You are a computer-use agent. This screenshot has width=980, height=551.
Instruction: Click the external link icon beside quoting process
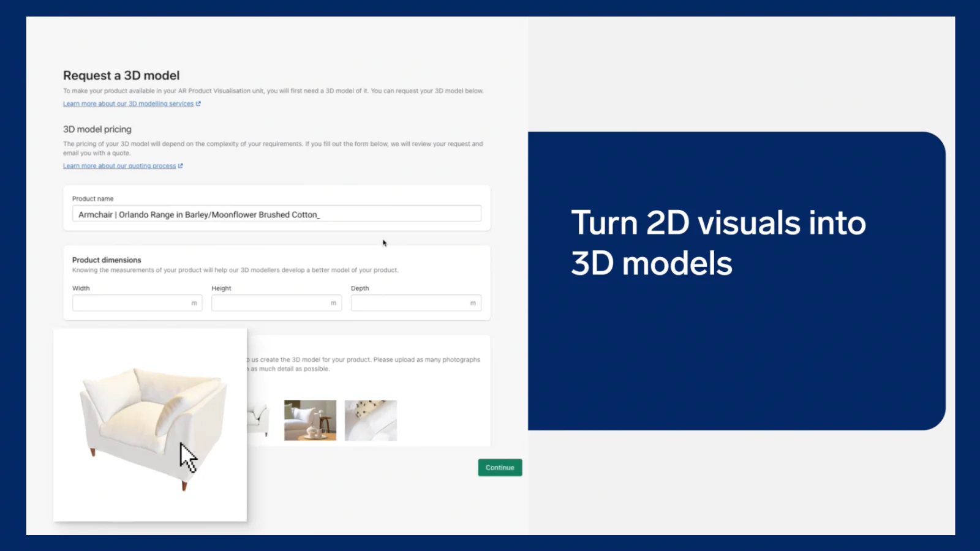181,166
